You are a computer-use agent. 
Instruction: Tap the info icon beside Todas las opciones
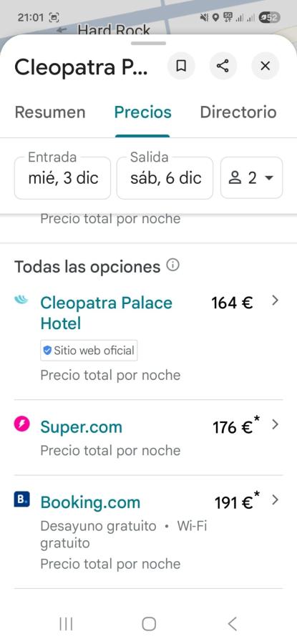click(x=173, y=265)
